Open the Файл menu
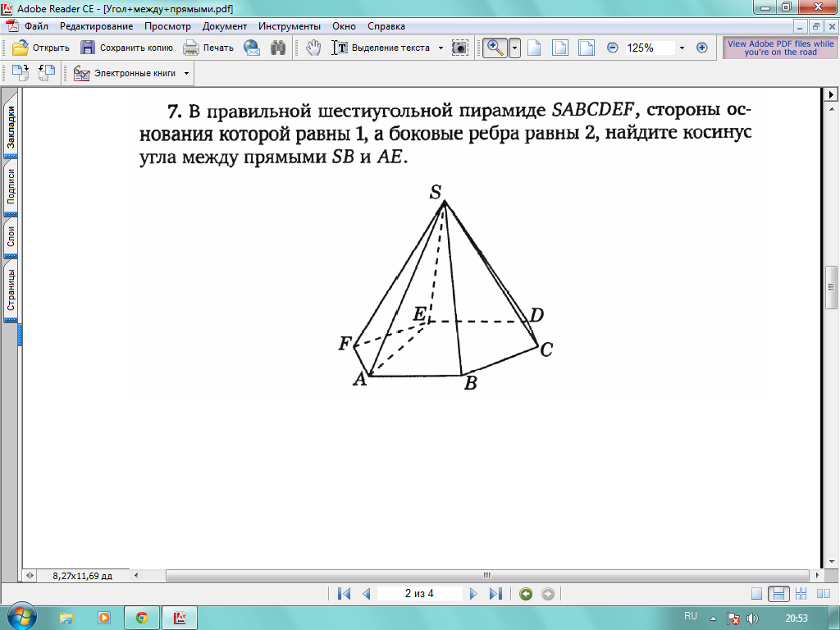This screenshot has height=630, width=840. [x=36, y=25]
